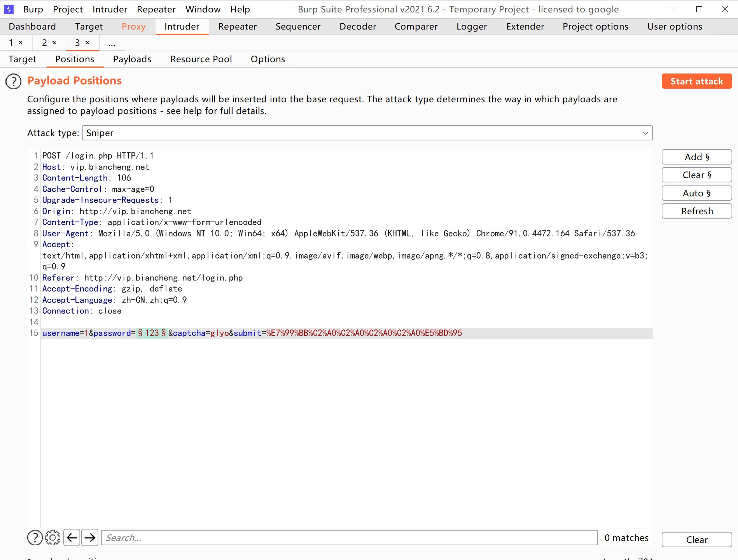The image size is (738, 560).
Task: Open the Resource Pool sub-tab
Action: click(x=201, y=59)
